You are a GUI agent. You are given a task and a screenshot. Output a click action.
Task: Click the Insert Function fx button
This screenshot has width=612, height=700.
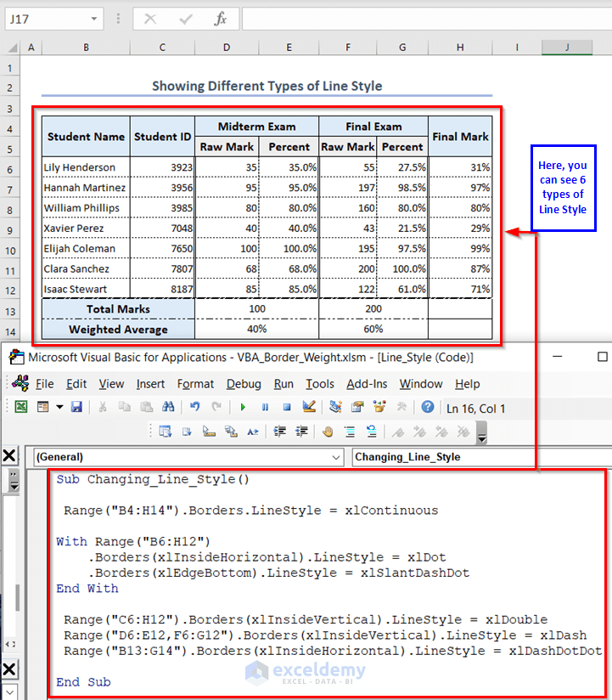[220, 19]
